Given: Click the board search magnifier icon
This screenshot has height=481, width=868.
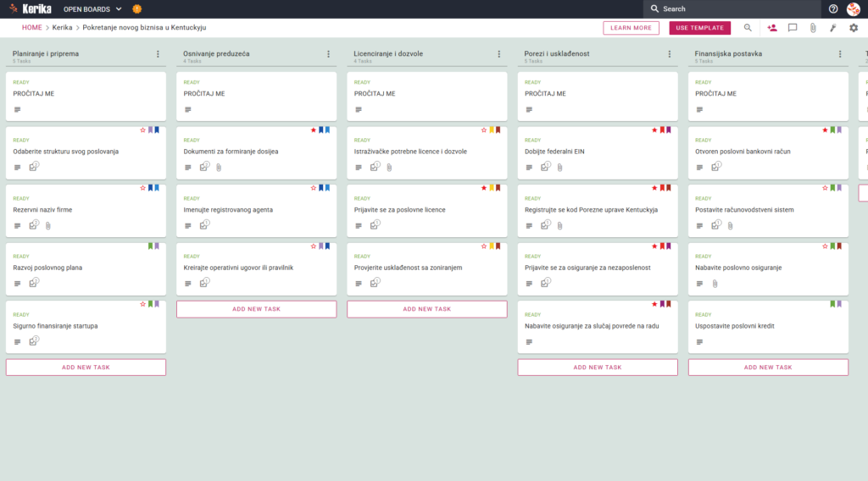Looking at the screenshot, I should pos(748,28).
